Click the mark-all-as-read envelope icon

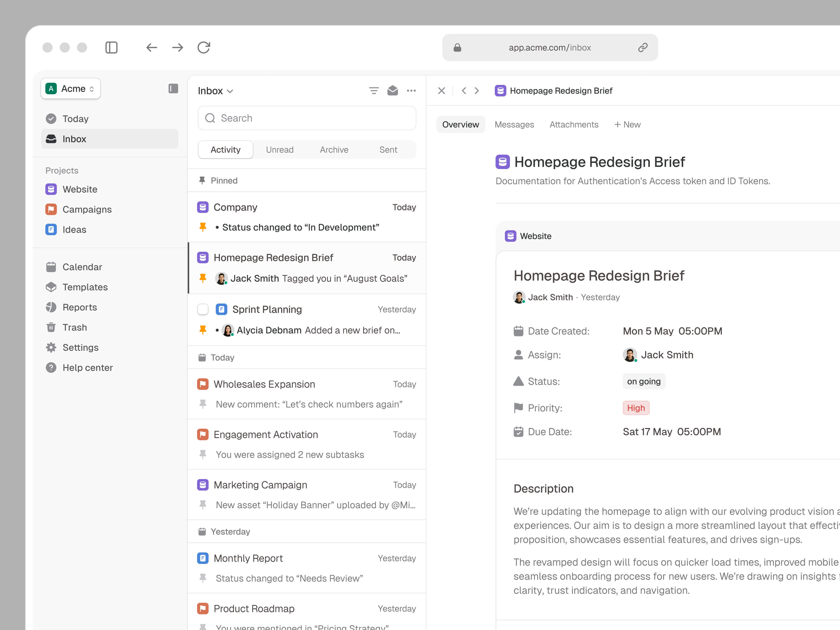pyautogui.click(x=393, y=91)
